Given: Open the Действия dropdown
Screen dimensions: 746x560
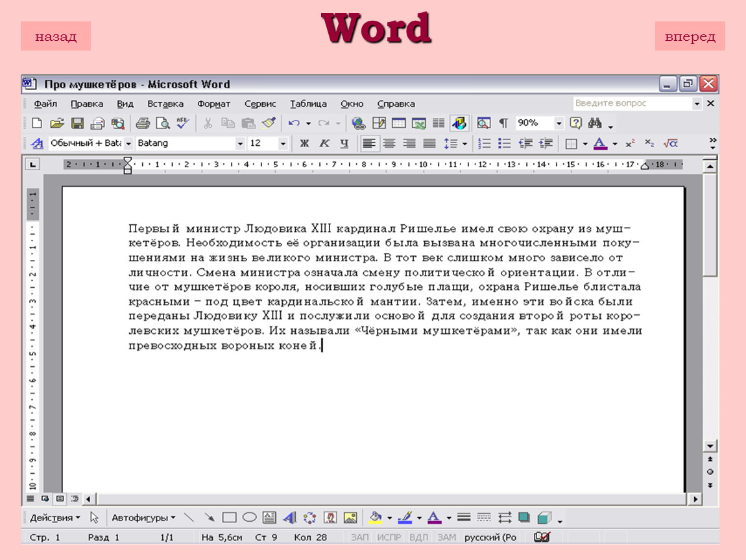Looking at the screenshot, I should pyautogui.click(x=55, y=518).
